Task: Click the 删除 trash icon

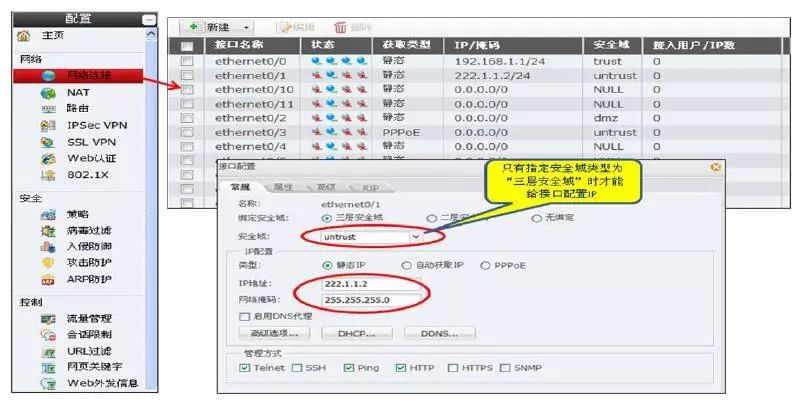Action: (x=340, y=27)
